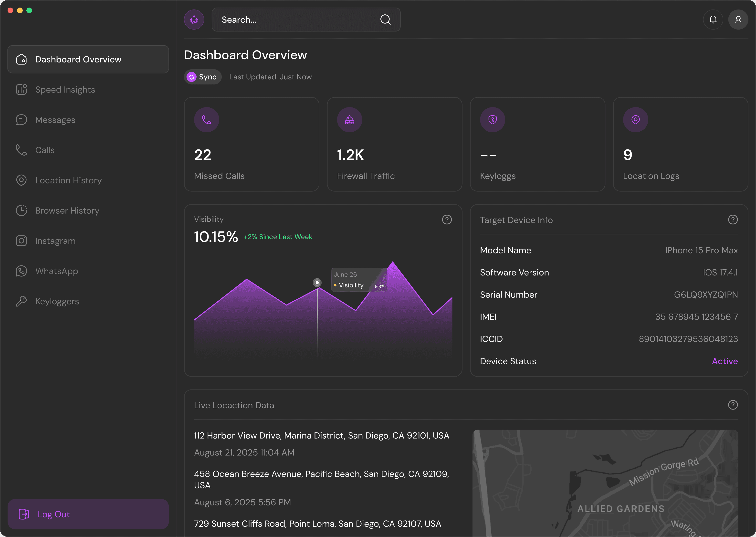756x537 pixels.
Task: Open Location History from the sidebar
Action: [x=68, y=180]
